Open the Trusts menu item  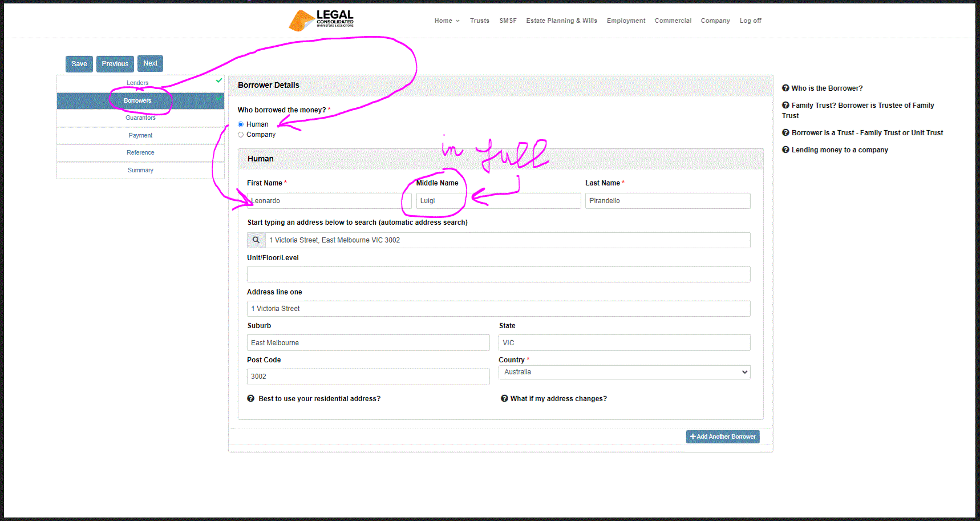tap(480, 21)
